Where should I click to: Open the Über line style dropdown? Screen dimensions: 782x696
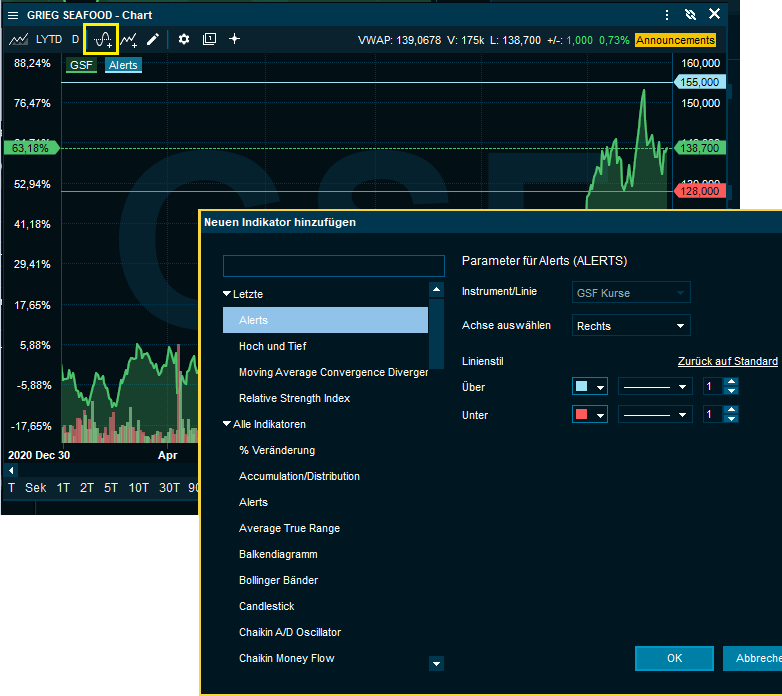[x=655, y=386]
